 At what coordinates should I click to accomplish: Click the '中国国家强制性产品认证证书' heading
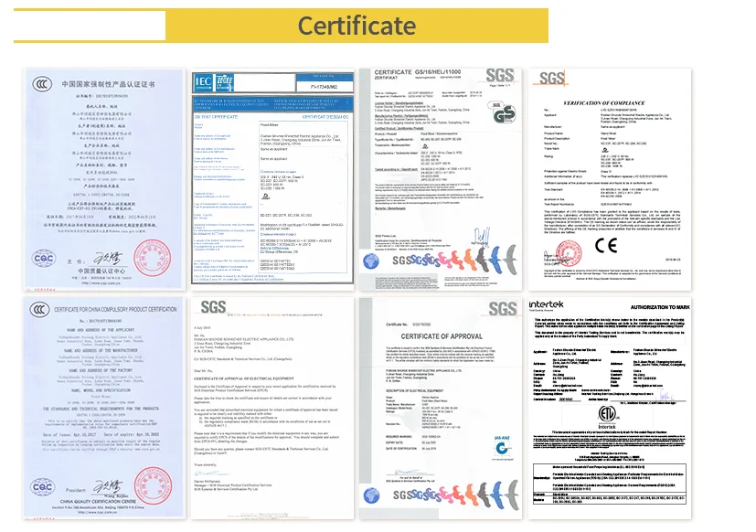108,84
